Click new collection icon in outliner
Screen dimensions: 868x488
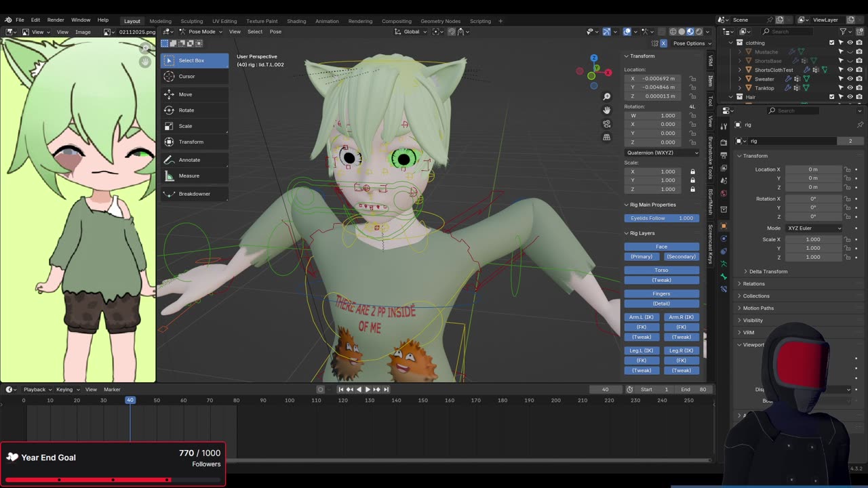coord(859,31)
